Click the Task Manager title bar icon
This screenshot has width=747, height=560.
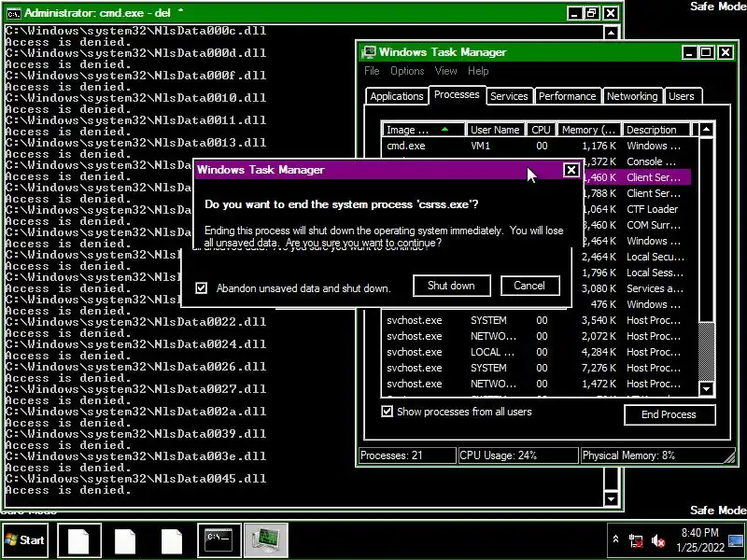click(x=369, y=52)
